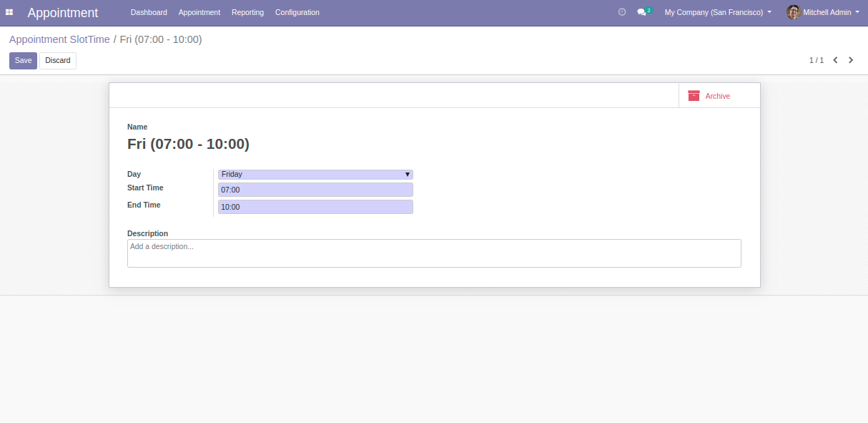Open the Dashboard menu
This screenshot has width=868, height=423.
coord(149,12)
